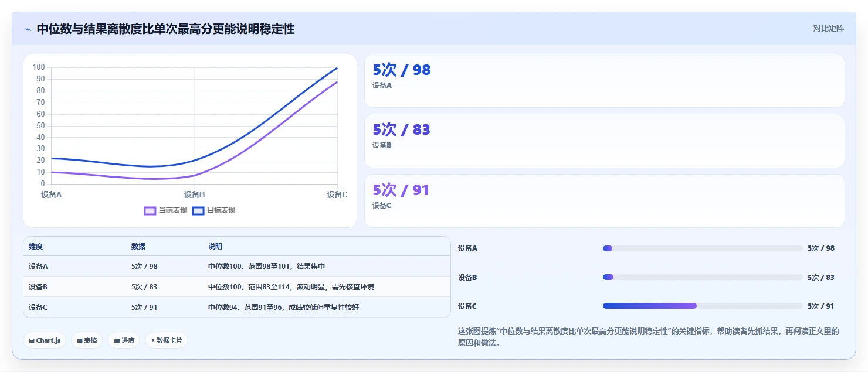This screenshot has height=372, width=868.
Task: Open the 5次 / 91 设备C card
Action: coord(605,201)
